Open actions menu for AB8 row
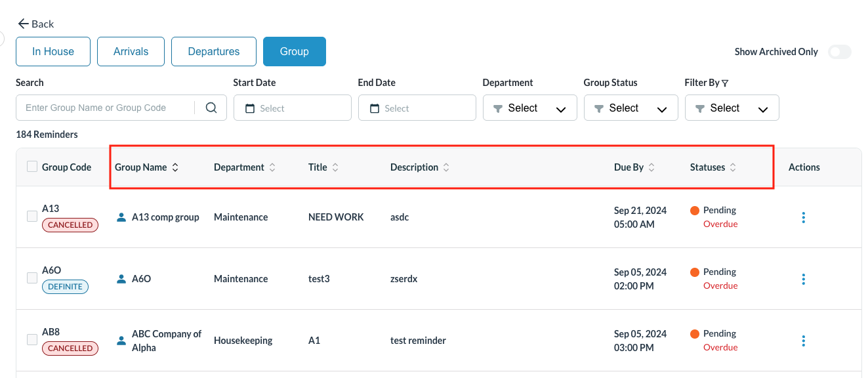The image size is (868, 378). coord(804,341)
